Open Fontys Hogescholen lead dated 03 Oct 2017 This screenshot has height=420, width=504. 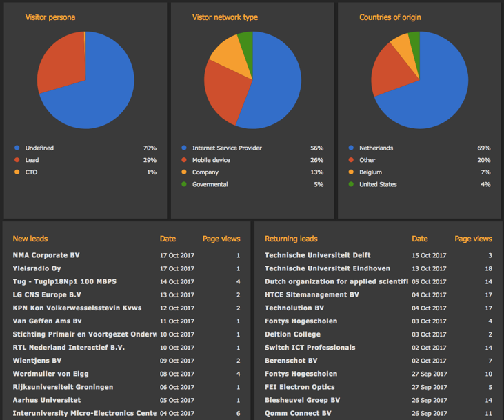301,321
